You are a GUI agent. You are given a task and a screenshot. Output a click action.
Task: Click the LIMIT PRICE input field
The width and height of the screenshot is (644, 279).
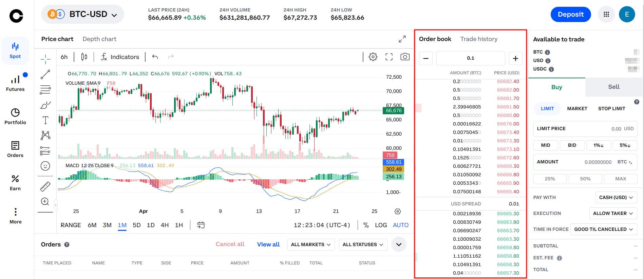[585, 129]
